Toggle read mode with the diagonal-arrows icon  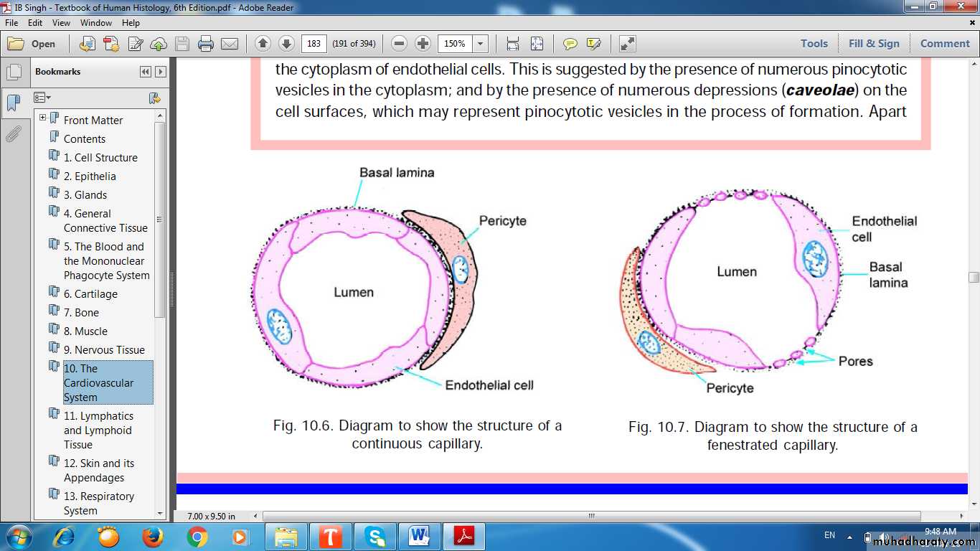(x=628, y=44)
